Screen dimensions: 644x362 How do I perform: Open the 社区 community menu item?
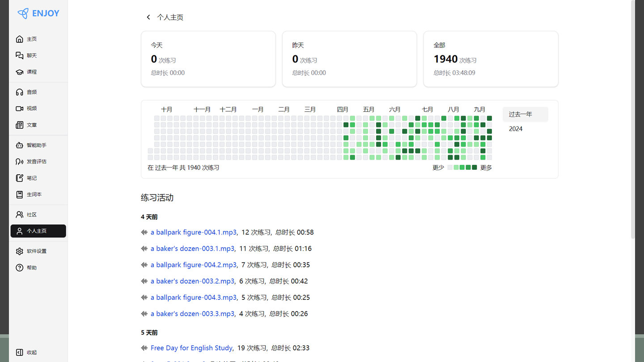[x=31, y=215]
